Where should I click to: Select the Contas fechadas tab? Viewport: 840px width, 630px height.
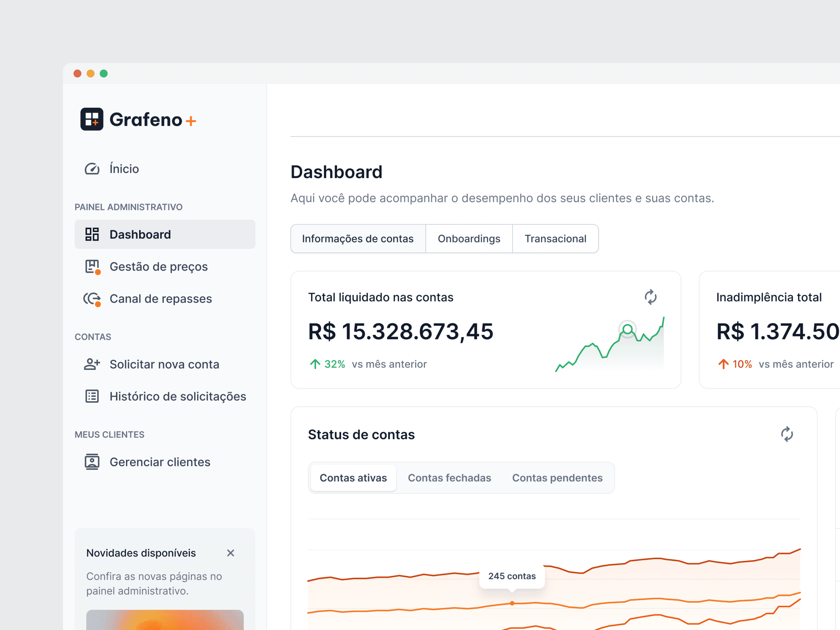[x=449, y=478]
